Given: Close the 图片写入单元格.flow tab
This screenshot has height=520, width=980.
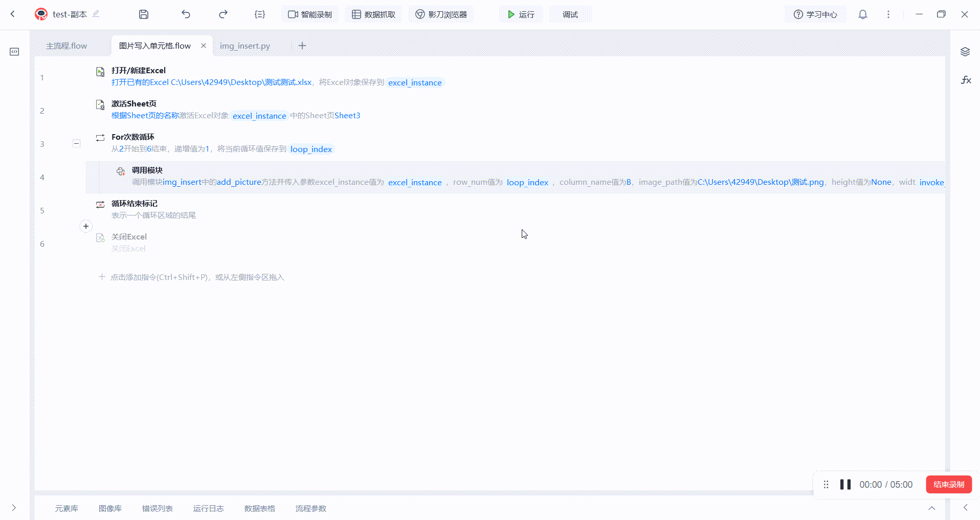Looking at the screenshot, I should pyautogui.click(x=204, y=46).
